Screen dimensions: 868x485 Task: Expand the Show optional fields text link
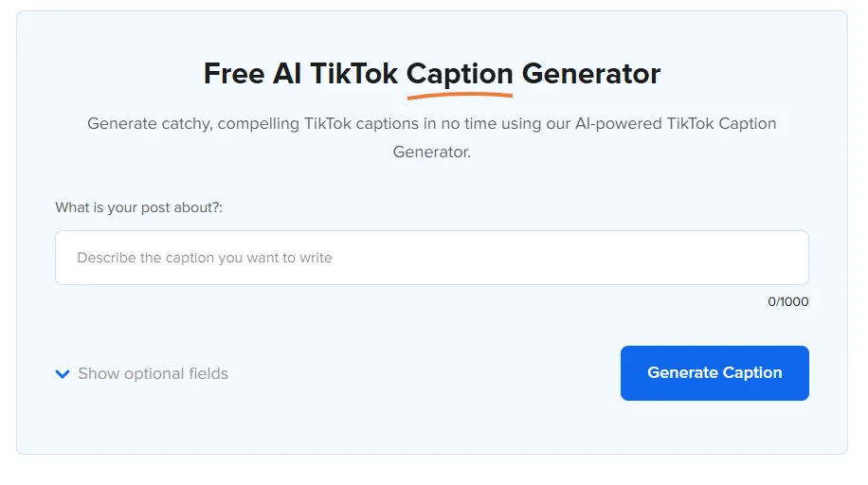[153, 374]
